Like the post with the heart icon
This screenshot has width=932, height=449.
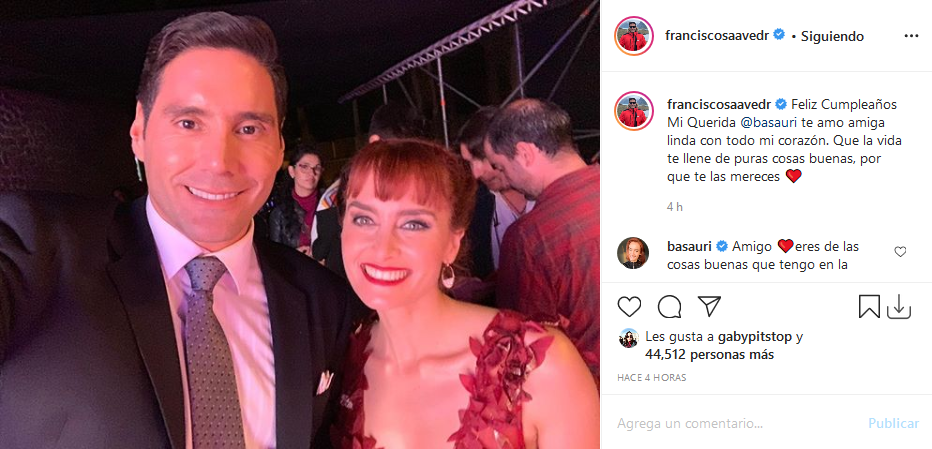point(629,306)
